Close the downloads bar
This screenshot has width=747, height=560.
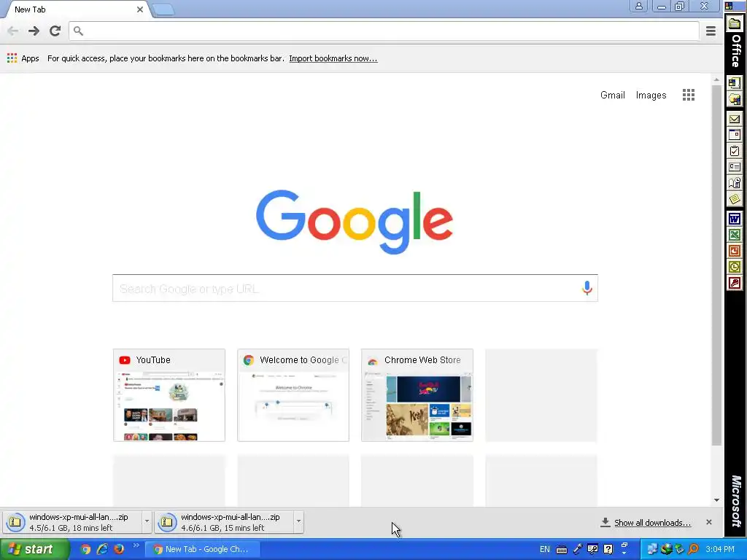pyautogui.click(x=709, y=522)
